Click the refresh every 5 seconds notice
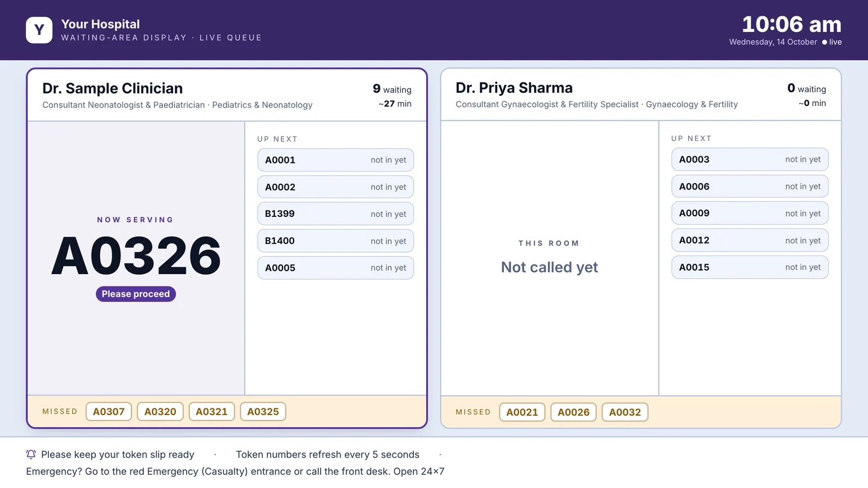The height and width of the screenshot is (488, 868). (327, 454)
